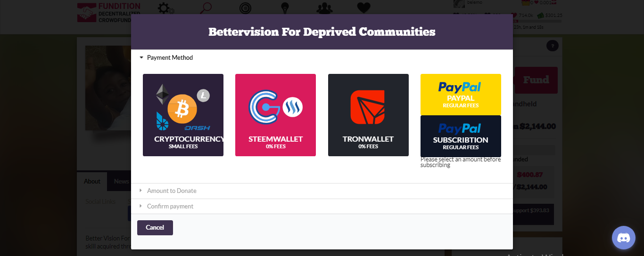The image size is (644, 256).
Task: Open the target icon in header
Action: (x=245, y=8)
